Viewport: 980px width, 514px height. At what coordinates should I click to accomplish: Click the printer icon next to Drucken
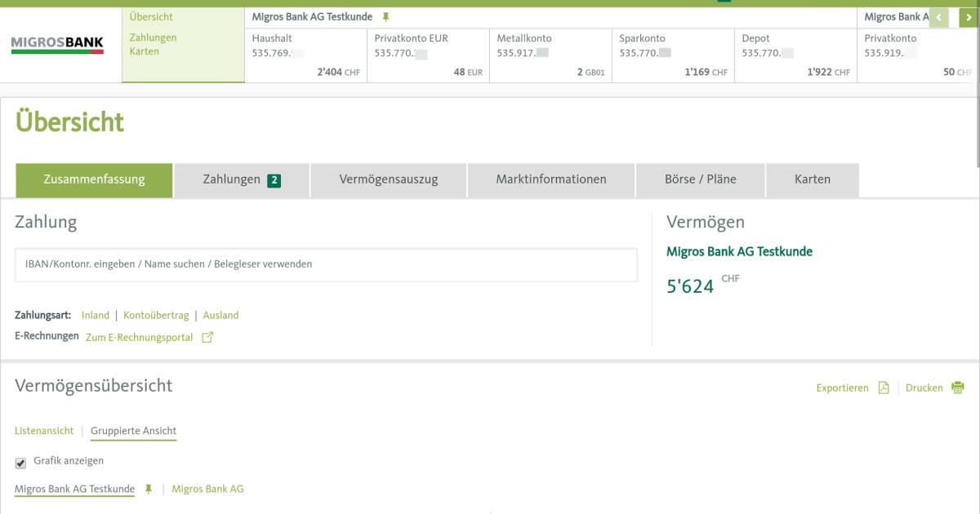pyautogui.click(x=958, y=388)
